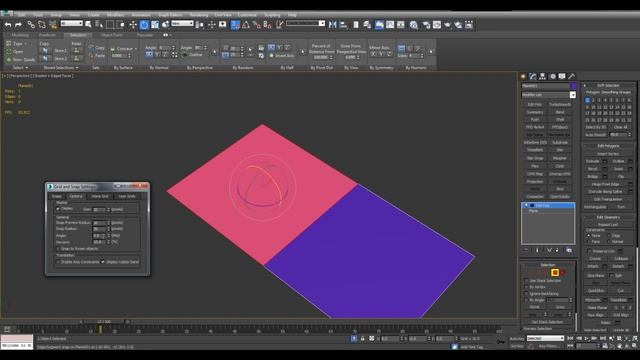Viewport: 640px width, 360px height.
Task: Enable the By Vertex checkbox
Action: tap(526, 287)
